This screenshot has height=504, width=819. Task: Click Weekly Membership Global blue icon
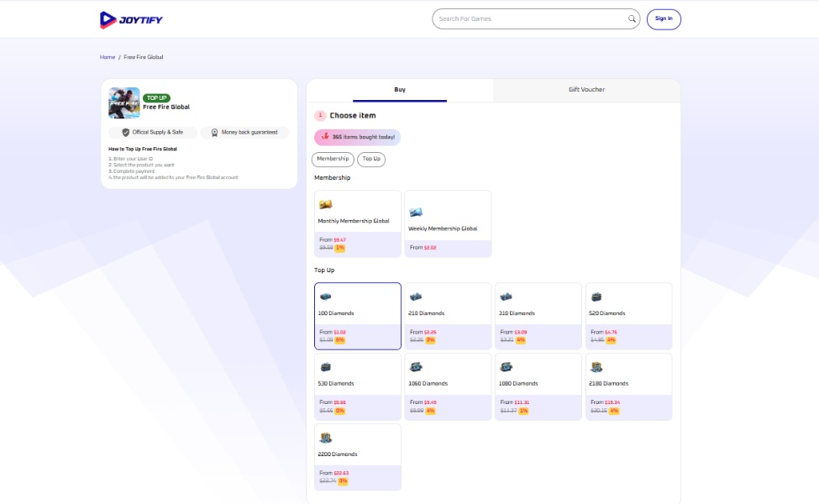pos(416,212)
